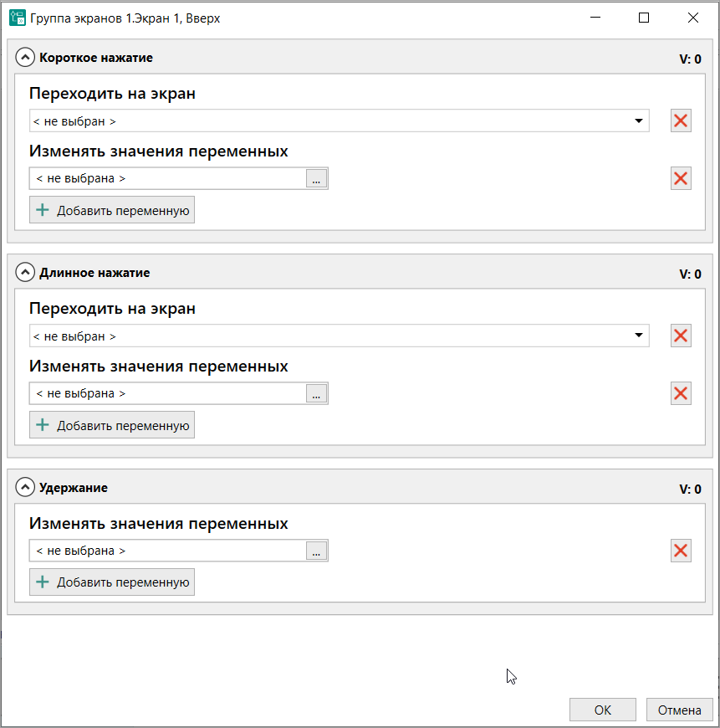Click Добавить переменную in Короткое нажатие
This screenshot has width=720, height=728.
(x=112, y=210)
